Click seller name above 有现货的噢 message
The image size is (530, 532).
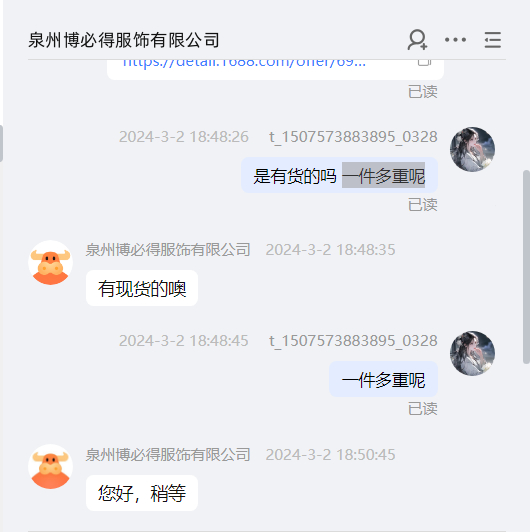click(168, 250)
